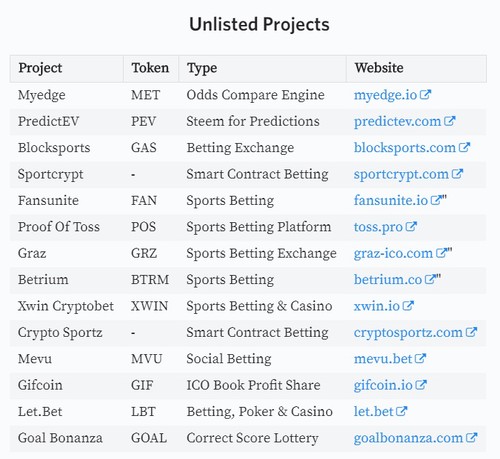Follow the gifcoin.io link
The image size is (500, 459).
[383, 385]
